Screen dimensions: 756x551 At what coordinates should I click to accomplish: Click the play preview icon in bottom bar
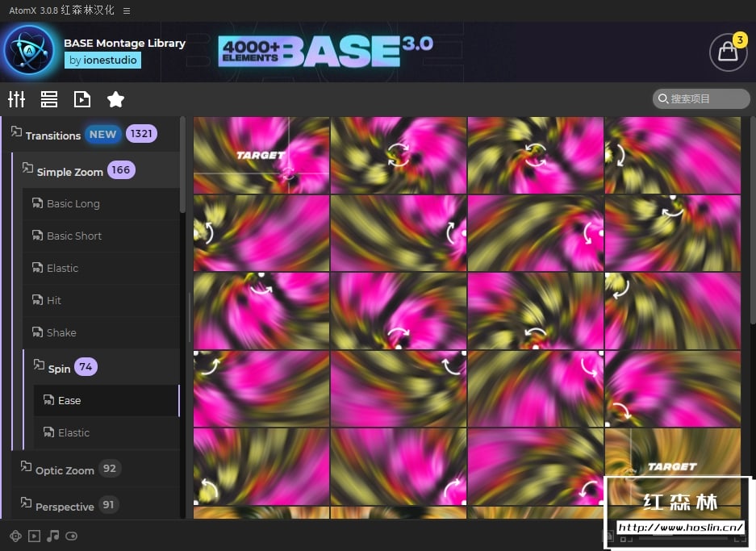pyautogui.click(x=34, y=536)
